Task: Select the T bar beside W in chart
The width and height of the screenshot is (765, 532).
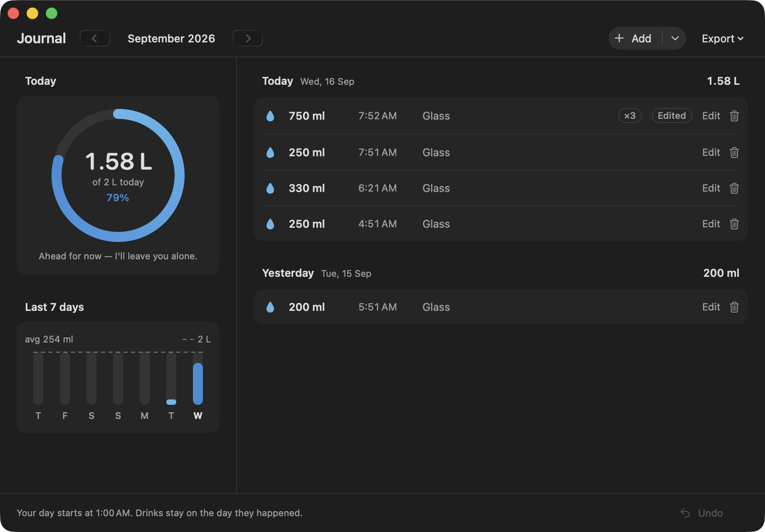Action: click(171, 379)
